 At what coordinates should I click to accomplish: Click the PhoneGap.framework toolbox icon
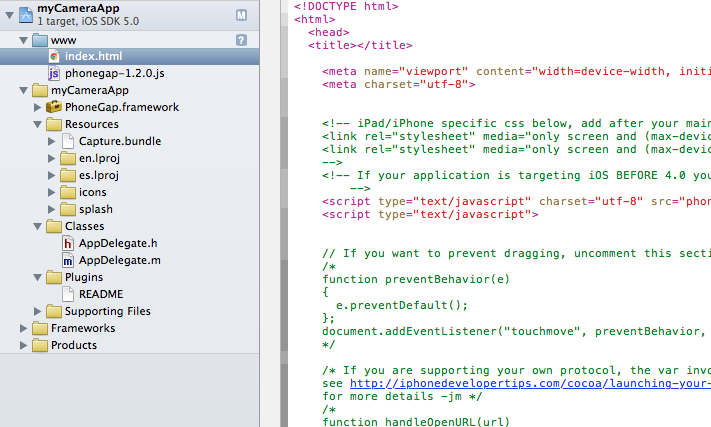tap(54, 107)
